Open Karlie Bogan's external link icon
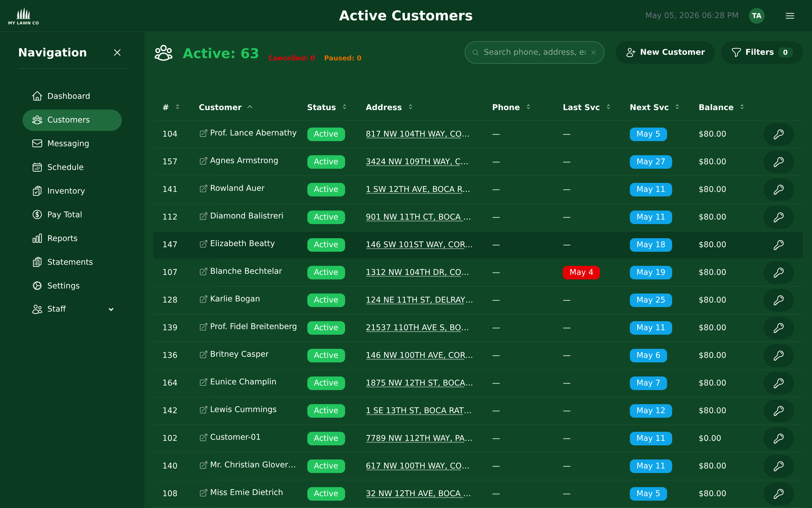Viewport: 812px width, 508px height. click(203, 299)
